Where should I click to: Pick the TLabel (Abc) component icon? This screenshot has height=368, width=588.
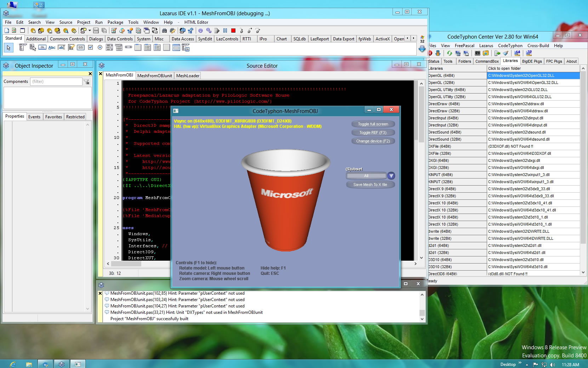coord(52,47)
